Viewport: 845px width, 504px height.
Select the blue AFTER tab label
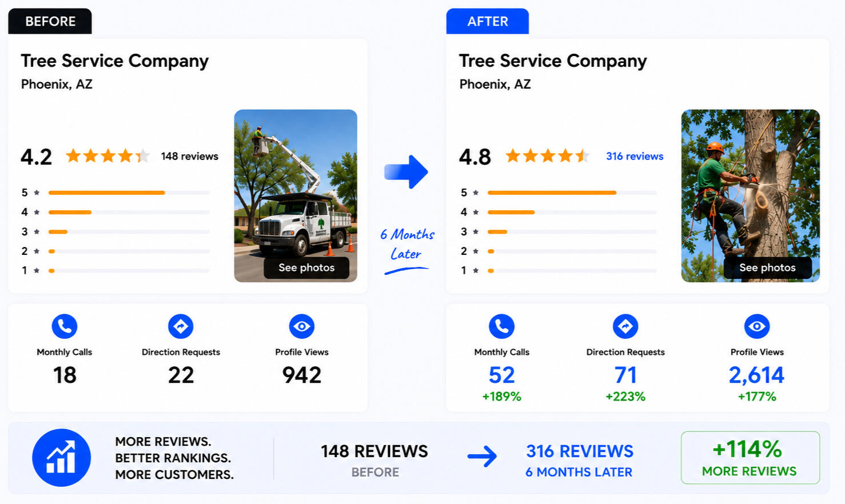pos(488,21)
